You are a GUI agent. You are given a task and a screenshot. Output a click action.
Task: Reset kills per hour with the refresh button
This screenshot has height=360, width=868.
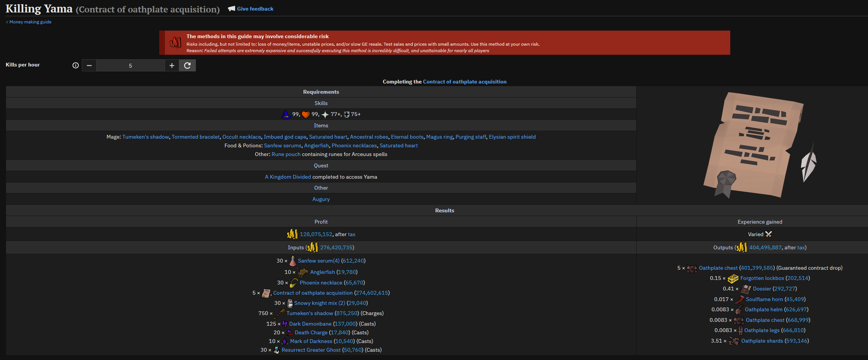(x=187, y=65)
